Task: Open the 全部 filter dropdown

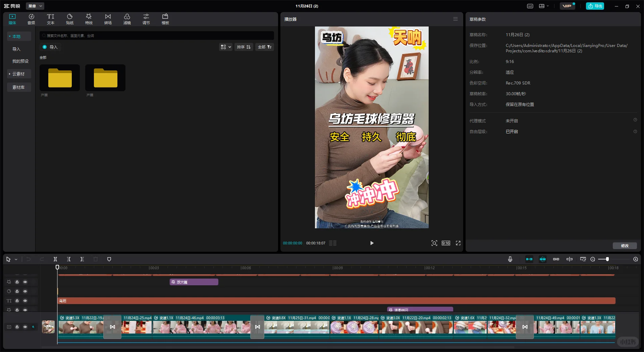Action: click(x=265, y=47)
